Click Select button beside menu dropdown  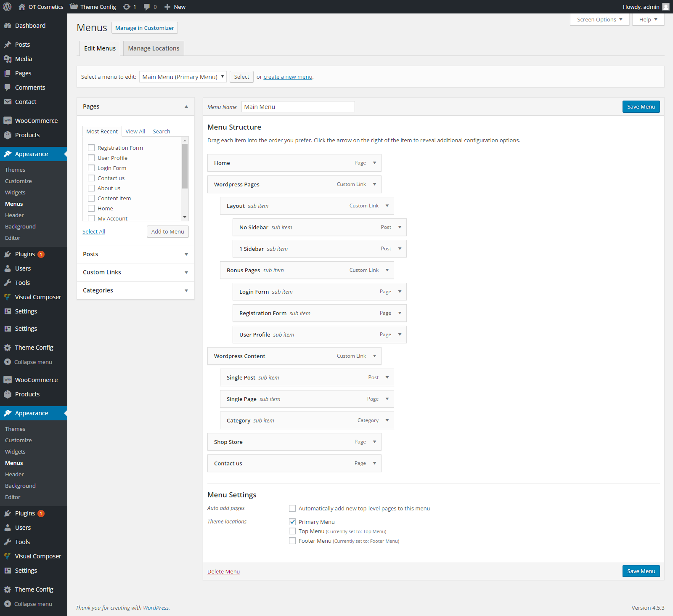241,77
